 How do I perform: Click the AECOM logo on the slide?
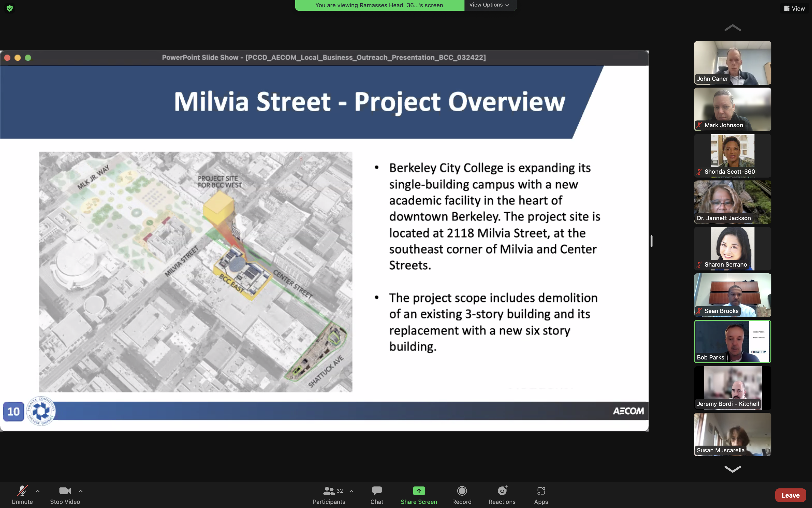(x=628, y=411)
